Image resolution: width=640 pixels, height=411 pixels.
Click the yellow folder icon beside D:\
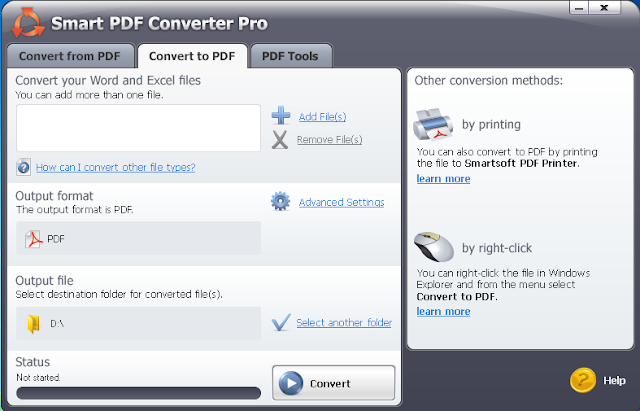tap(33, 324)
